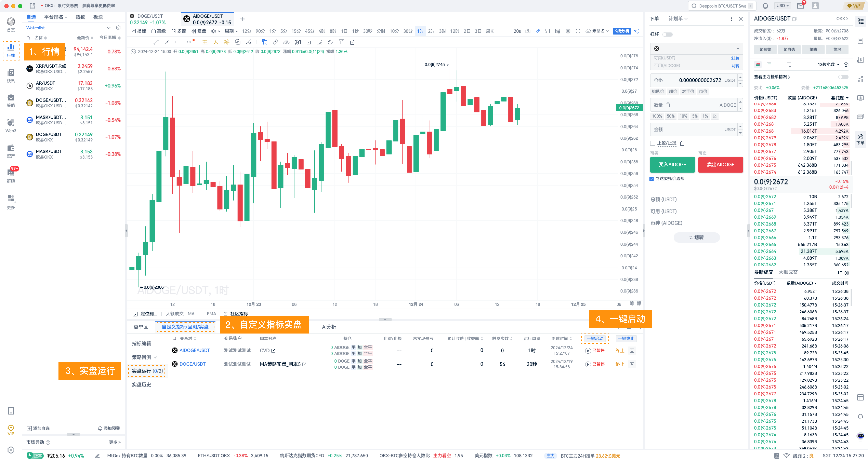
Task: Select the trend line drawing tool
Action: pos(156,42)
